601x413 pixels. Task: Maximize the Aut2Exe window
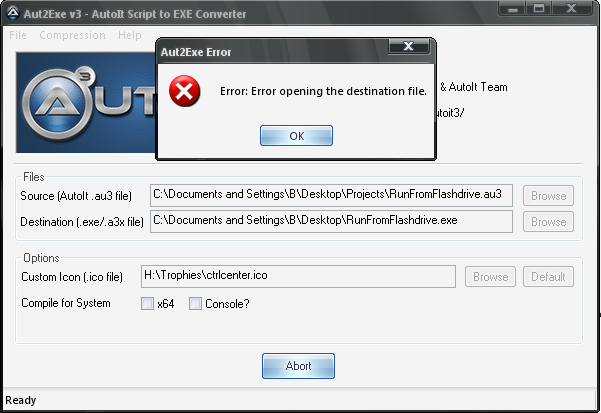tap(539, 8)
